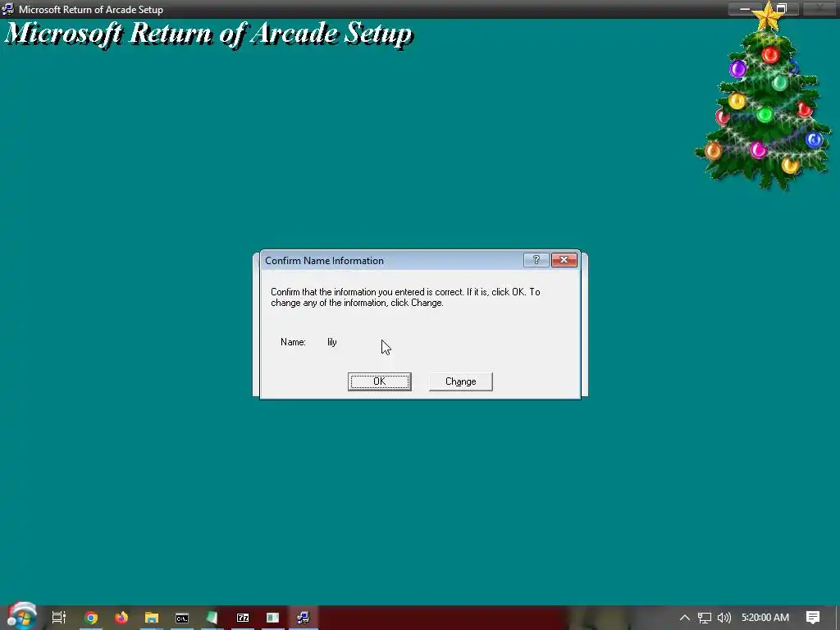This screenshot has height=630, width=840.
Task: Click the "Name:" label
Action: [x=293, y=342]
